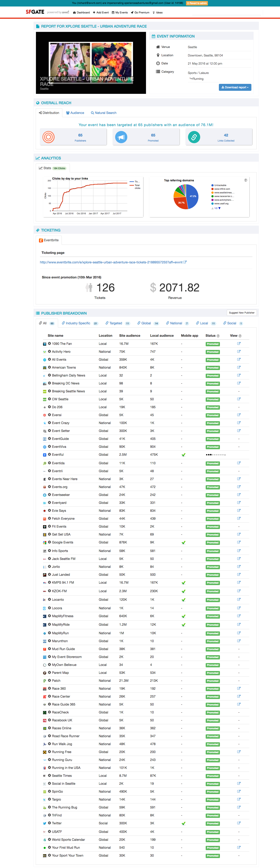
Task: Open the Download report dropdown
Action: [x=235, y=87]
